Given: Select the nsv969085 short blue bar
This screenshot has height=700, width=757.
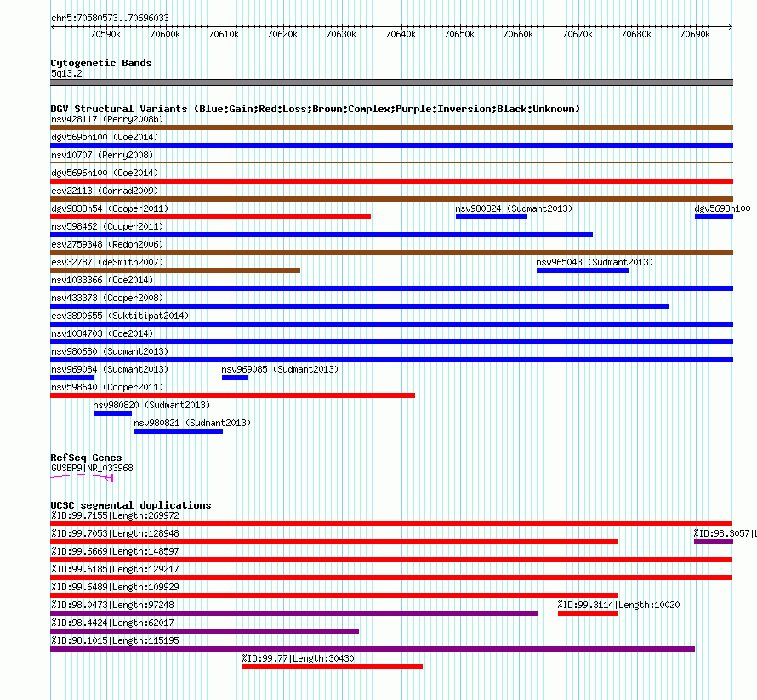Looking at the screenshot, I should 235,378.
